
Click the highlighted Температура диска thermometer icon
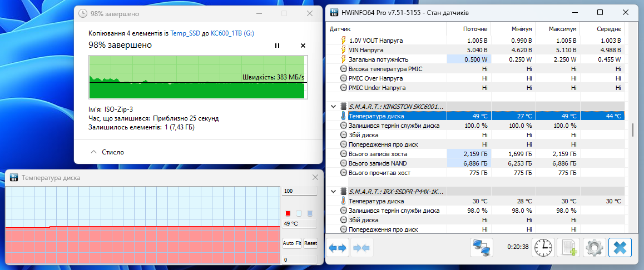(x=343, y=116)
